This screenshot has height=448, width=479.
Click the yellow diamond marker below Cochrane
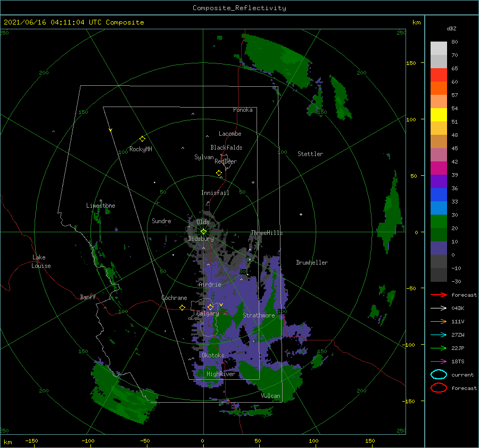182,308
